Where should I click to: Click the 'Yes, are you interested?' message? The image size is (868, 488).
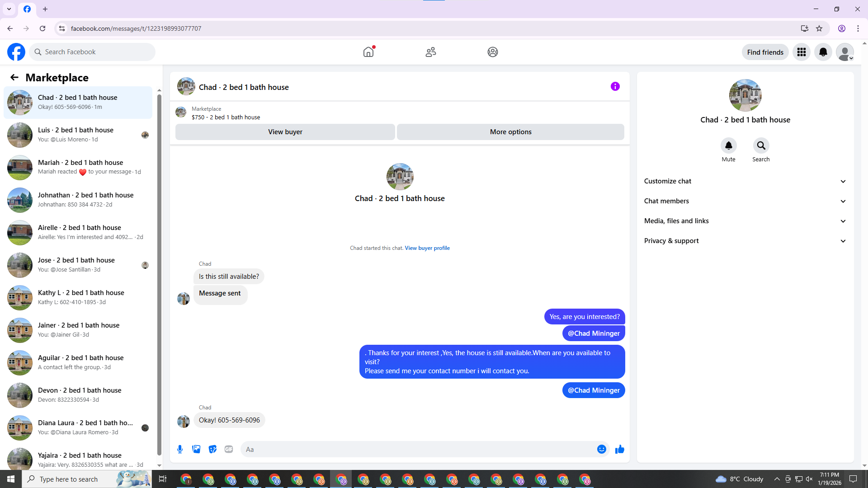[585, 317]
